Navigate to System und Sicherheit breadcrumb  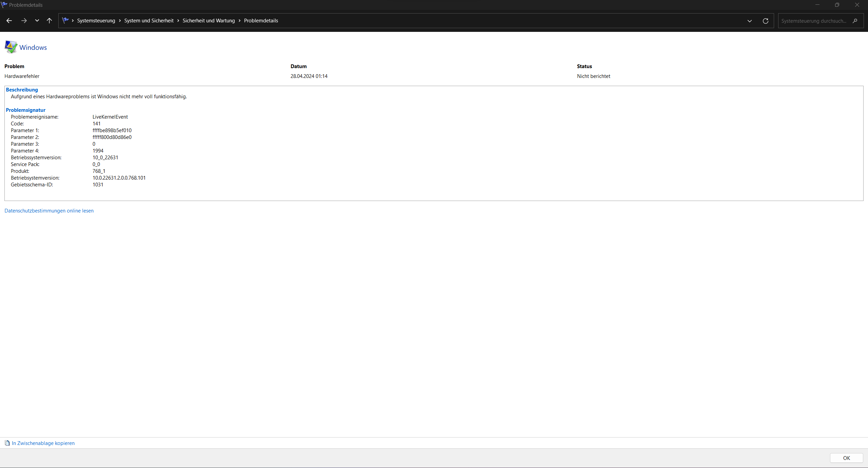[x=149, y=21]
